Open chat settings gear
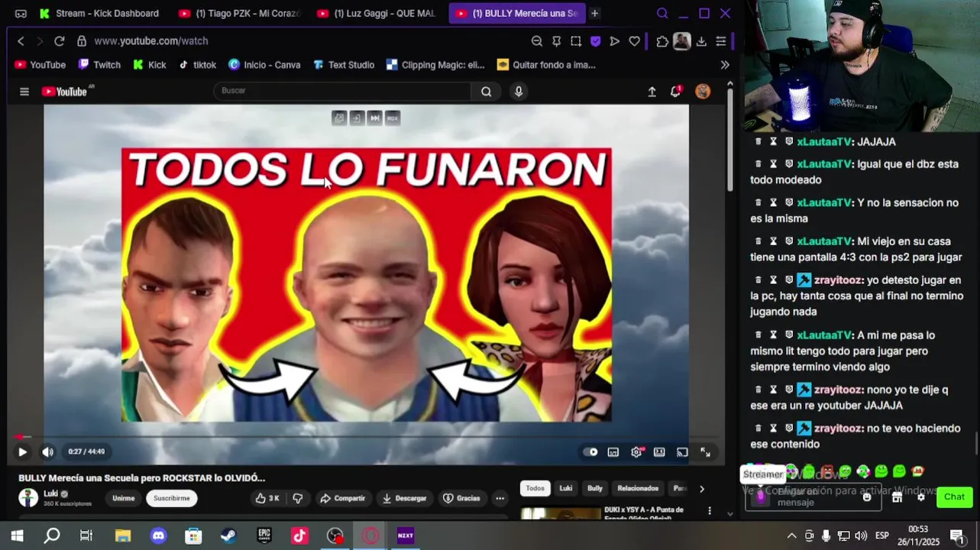Image resolution: width=980 pixels, height=550 pixels. pyautogui.click(x=921, y=497)
